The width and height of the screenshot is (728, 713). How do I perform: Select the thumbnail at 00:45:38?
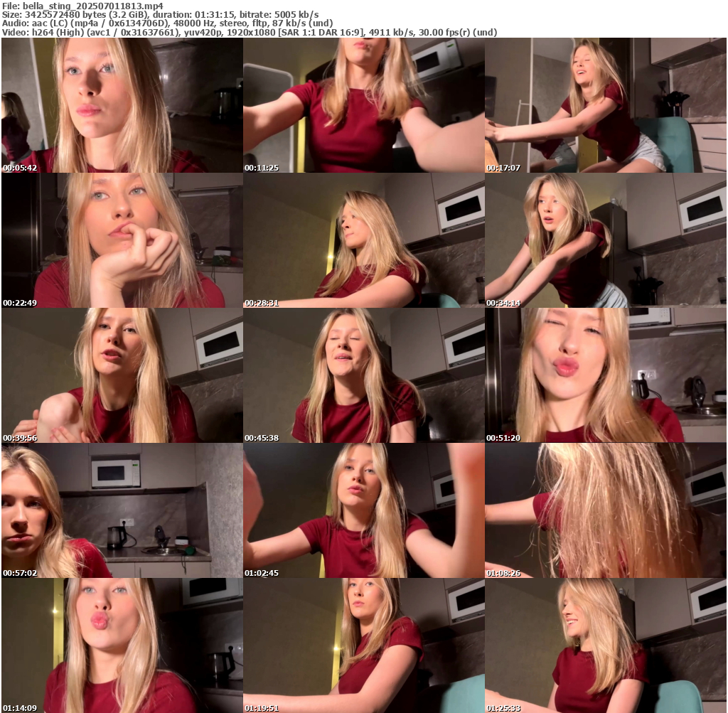(x=363, y=375)
